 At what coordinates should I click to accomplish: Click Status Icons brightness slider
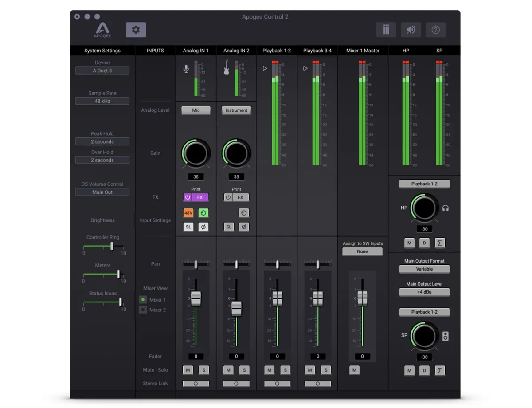[x=103, y=302]
